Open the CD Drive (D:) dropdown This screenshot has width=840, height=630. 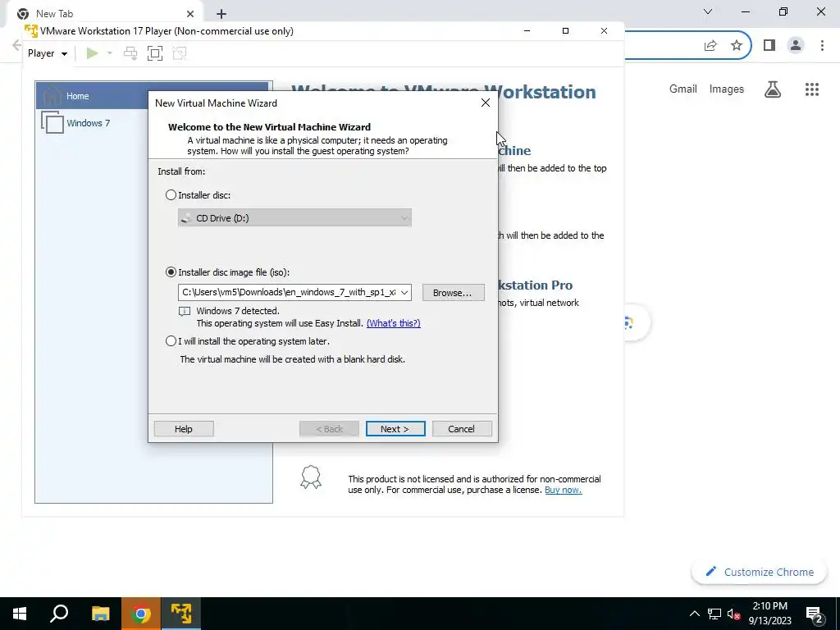pos(294,218)
